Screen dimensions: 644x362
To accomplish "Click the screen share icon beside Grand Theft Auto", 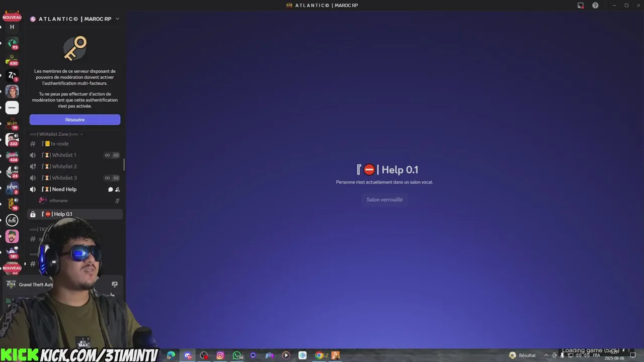I will [x=114, y=284].
